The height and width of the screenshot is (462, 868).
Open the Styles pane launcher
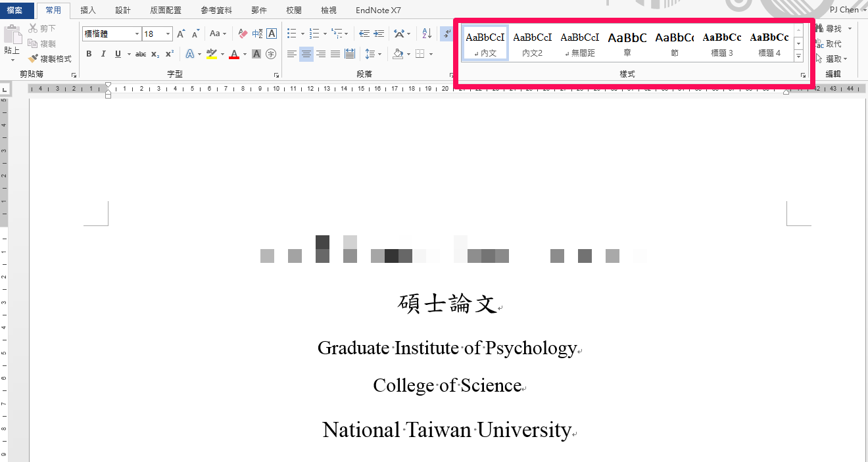pyautogui.click(x=803, y=76)
